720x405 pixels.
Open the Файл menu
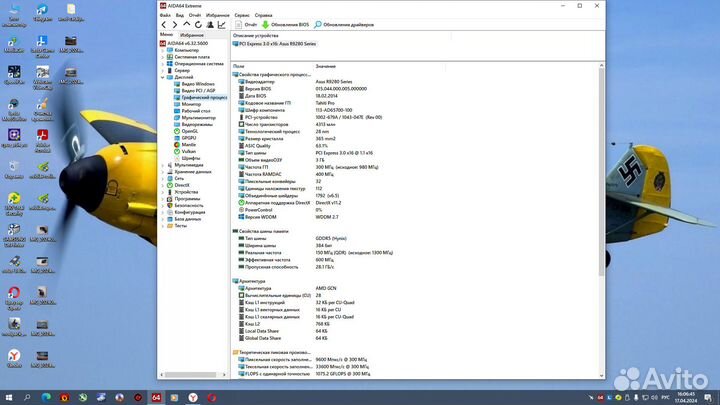point(165,15)
